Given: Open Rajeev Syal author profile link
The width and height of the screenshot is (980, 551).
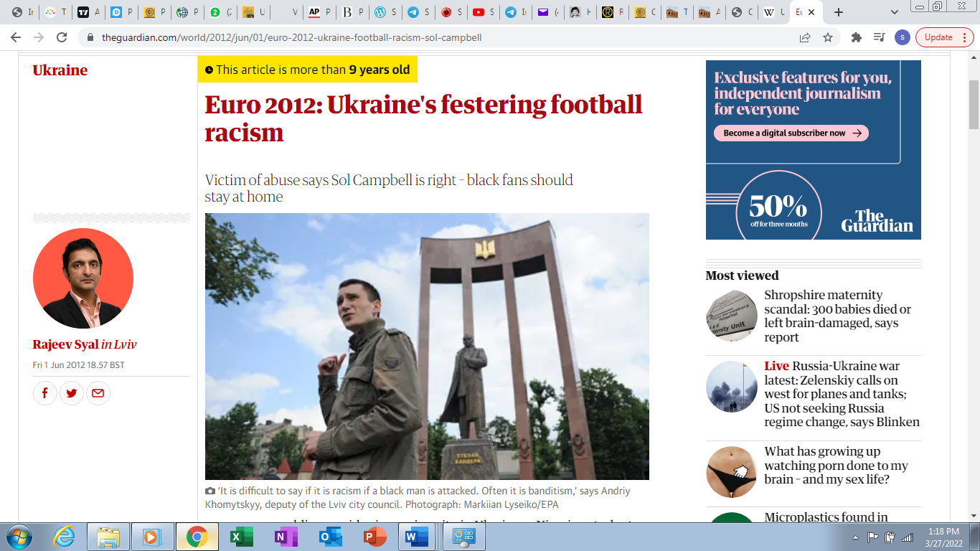Looking at the screenshot, I should click(x=65, y=344).
